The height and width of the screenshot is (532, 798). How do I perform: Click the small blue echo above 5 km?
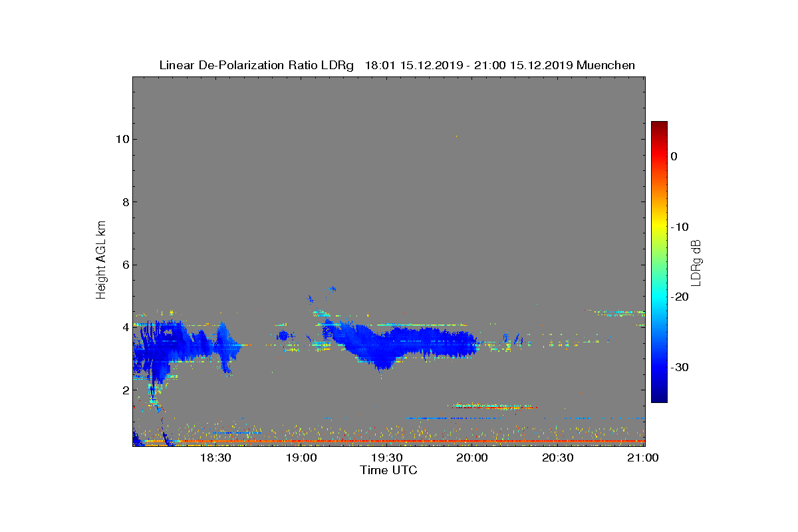(x=332, y=289)
